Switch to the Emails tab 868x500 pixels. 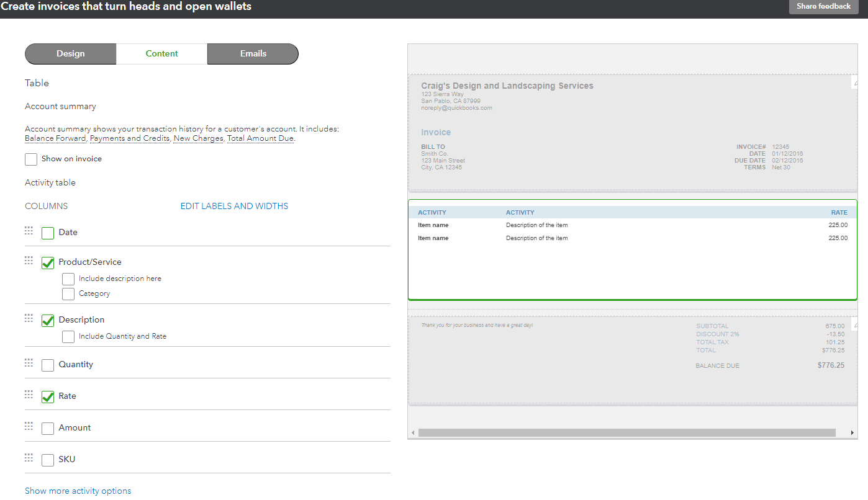[x=252, y=54]
